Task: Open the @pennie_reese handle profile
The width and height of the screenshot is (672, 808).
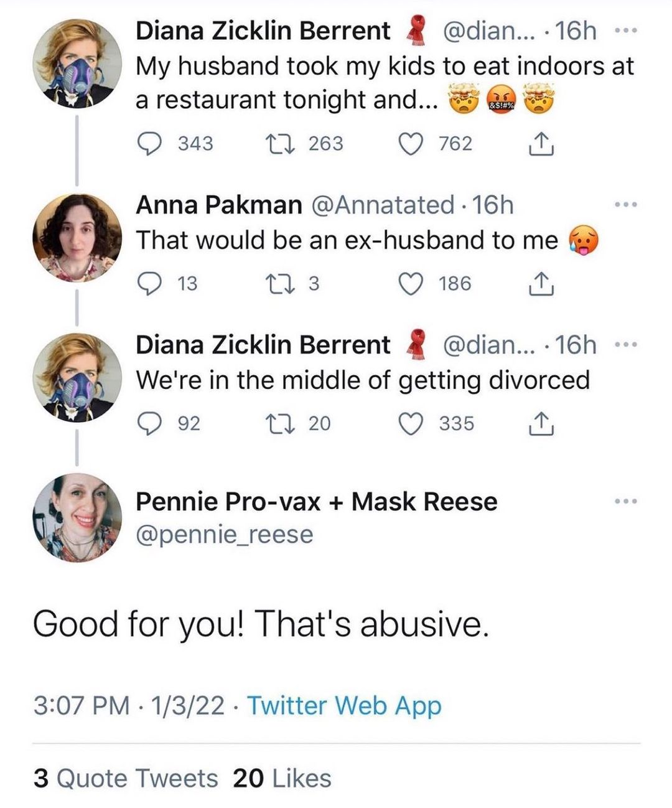Action: (224, 534)
